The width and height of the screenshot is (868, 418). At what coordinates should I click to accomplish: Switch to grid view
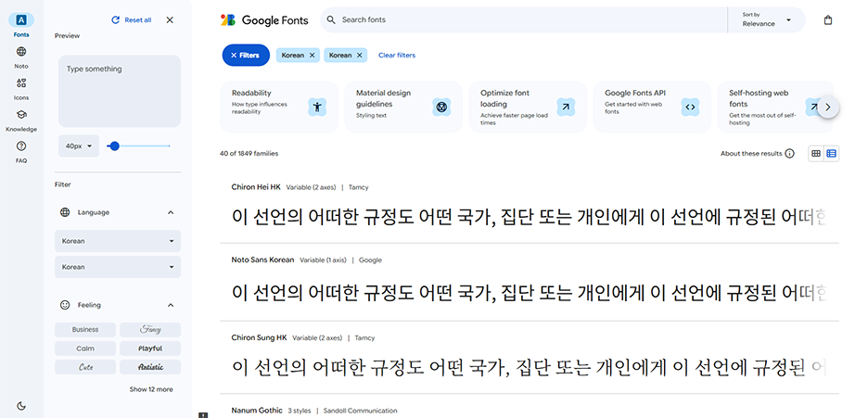point(816,154)
